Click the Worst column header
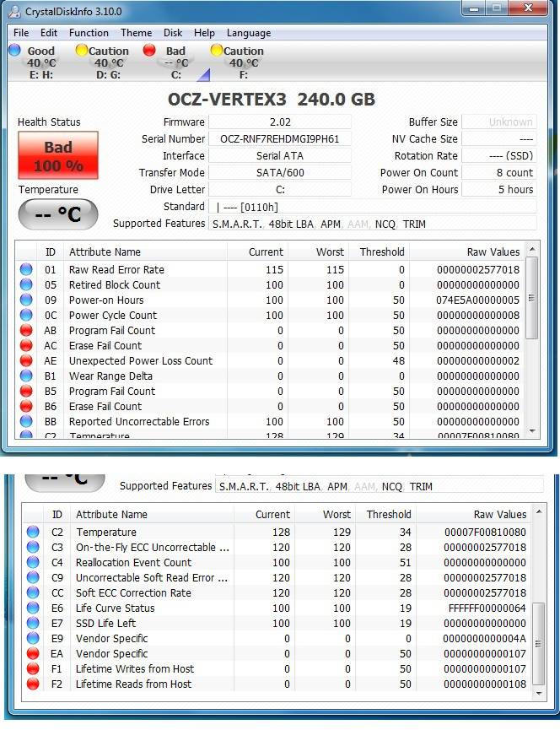560x730 pixels. pos(318,251)
